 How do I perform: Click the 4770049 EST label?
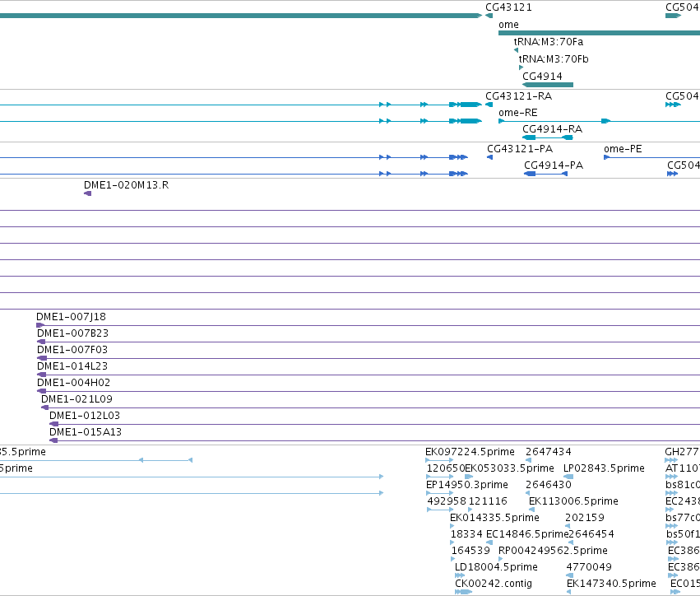coord(589,567)
